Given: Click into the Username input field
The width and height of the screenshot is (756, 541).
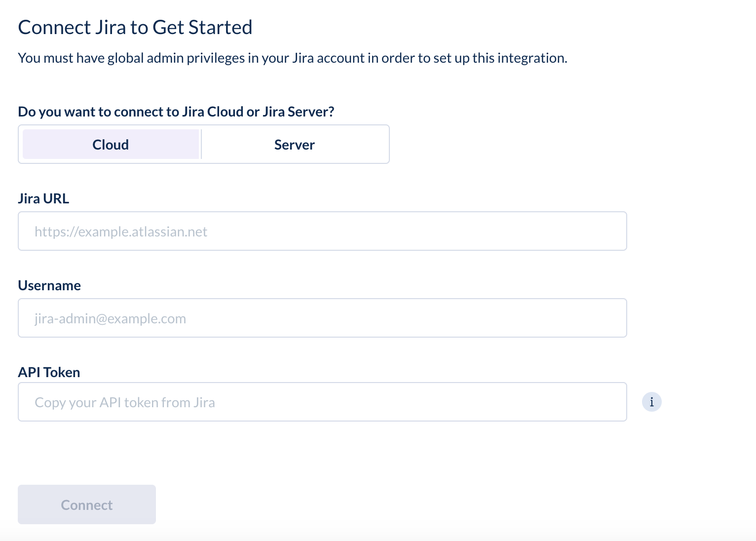Looking at the screenshot, I should [x=322, y=318].
